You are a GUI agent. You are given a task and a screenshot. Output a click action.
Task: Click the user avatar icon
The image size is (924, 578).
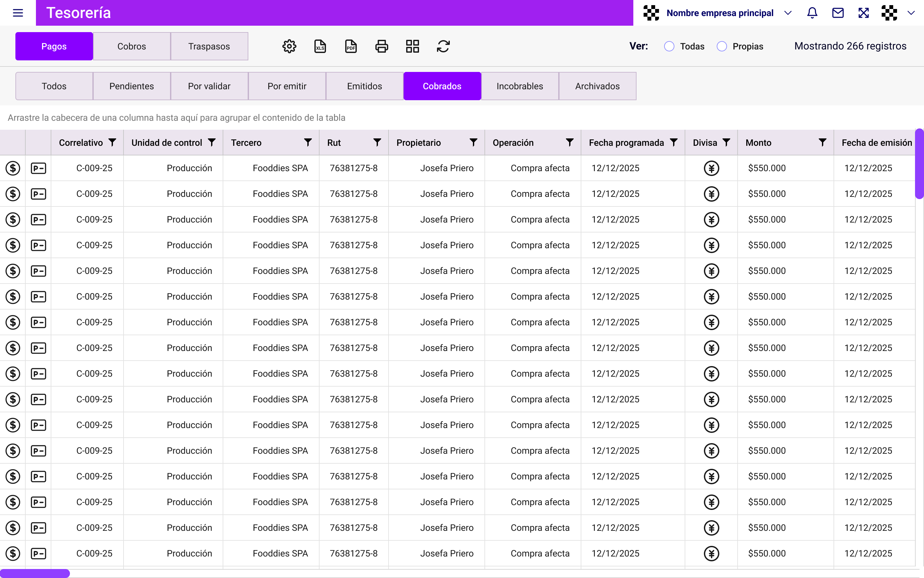coord(889,13)
